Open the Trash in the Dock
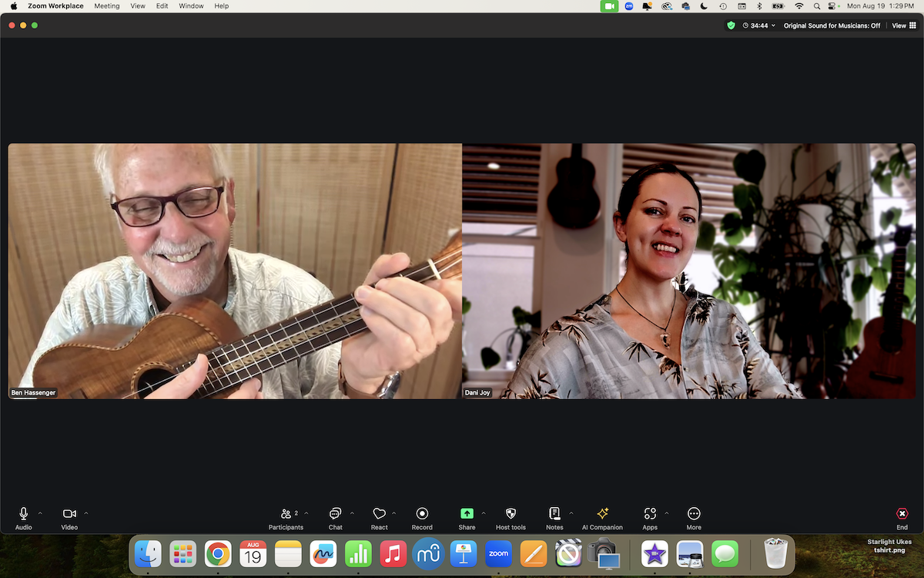 (x=775, y=553)
